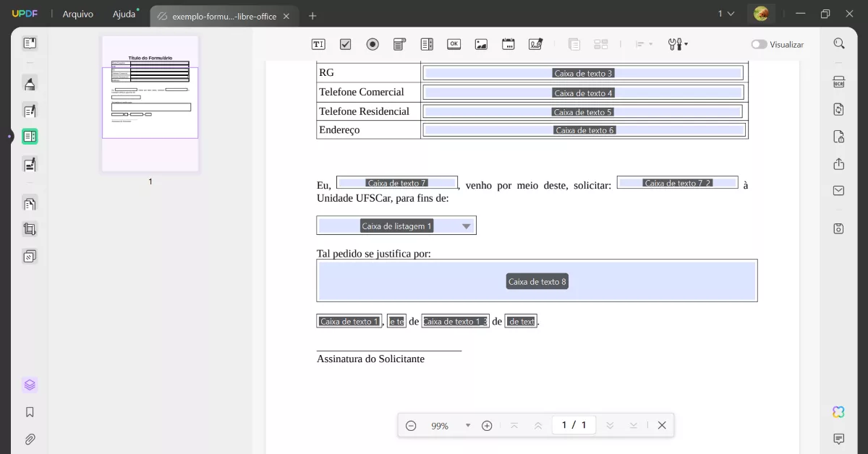This screenshot has height=454, width=868.
Task: Zoom out with the minus button
Action: coord(412,425)
